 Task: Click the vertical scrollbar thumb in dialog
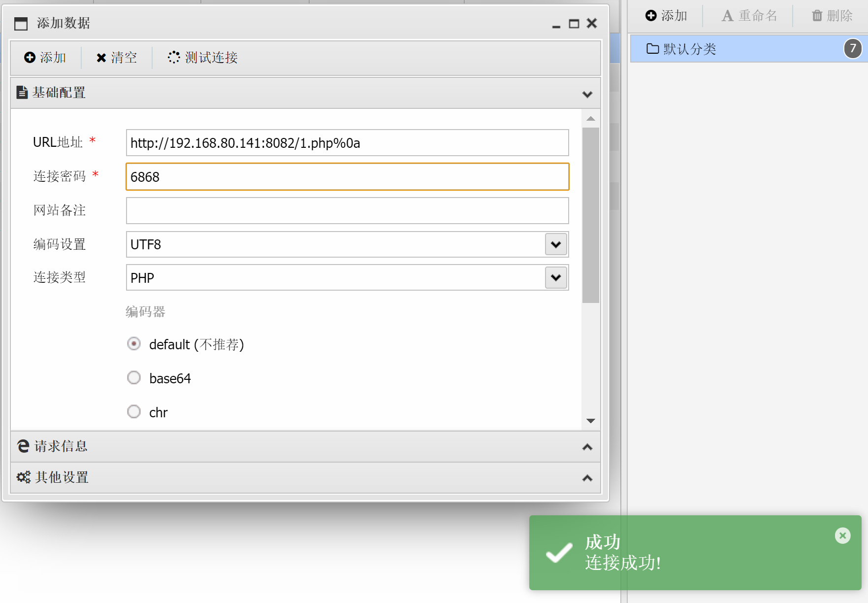point(591,215)
